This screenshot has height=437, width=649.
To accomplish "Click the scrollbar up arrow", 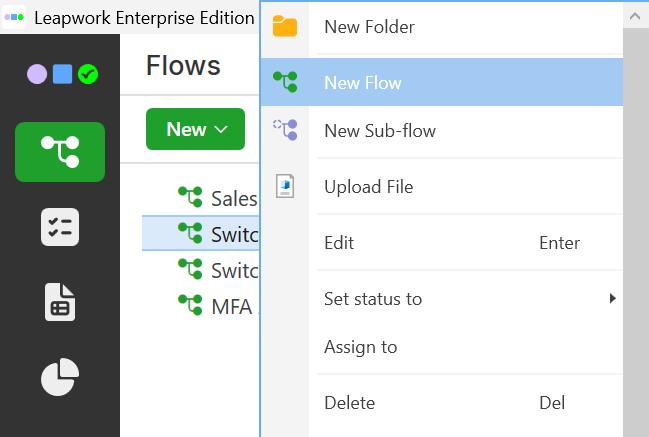I will 635,16.
